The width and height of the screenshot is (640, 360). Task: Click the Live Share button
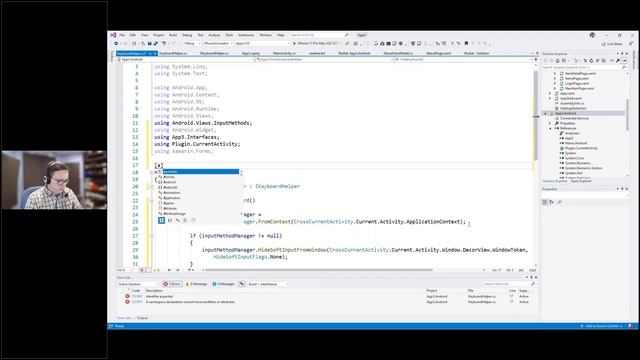tap(612, 44)
